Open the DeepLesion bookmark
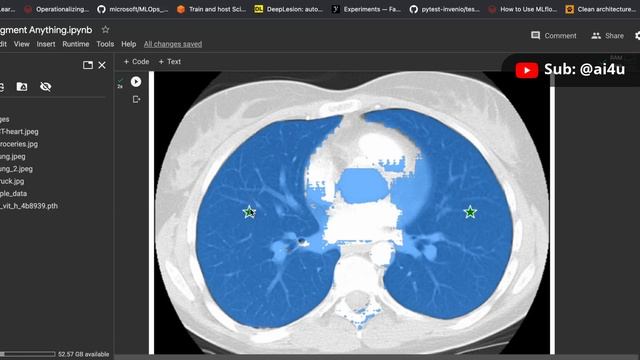The image size is (640, 360). tap(288, 9)
